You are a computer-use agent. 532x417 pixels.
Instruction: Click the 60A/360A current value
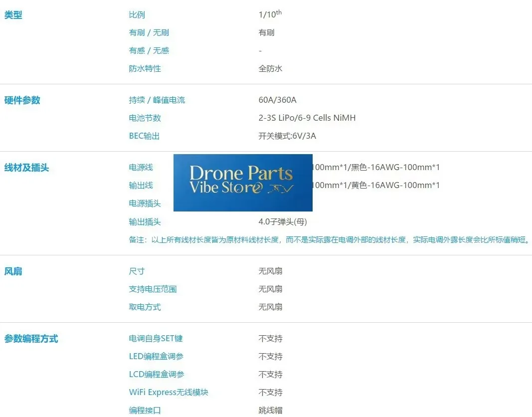coord(278,100)
